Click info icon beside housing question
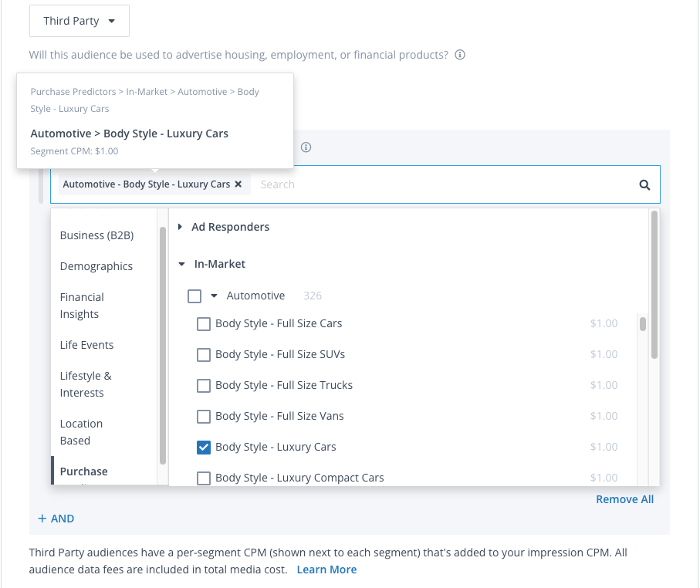 pyautogui.click(x=460, y=55)
